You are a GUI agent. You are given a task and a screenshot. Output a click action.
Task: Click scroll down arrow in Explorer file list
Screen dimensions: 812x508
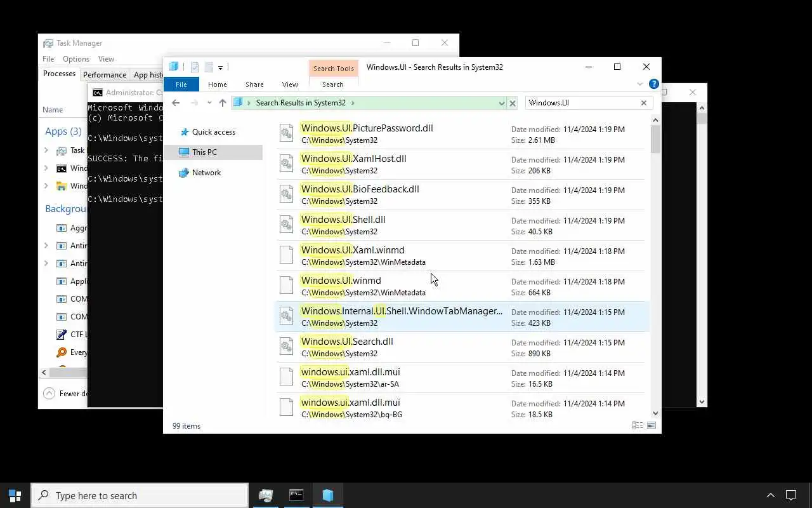click(x=655, y=413)
